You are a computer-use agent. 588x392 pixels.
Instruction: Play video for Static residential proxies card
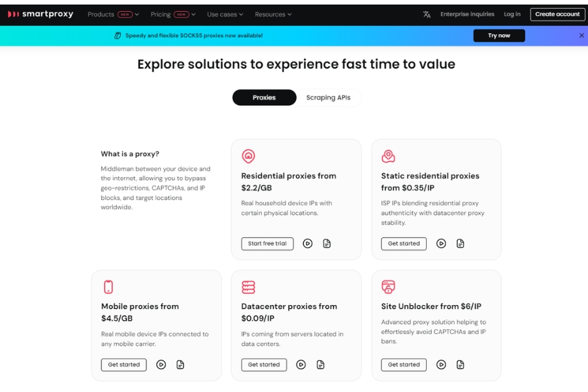click(441, 244)
